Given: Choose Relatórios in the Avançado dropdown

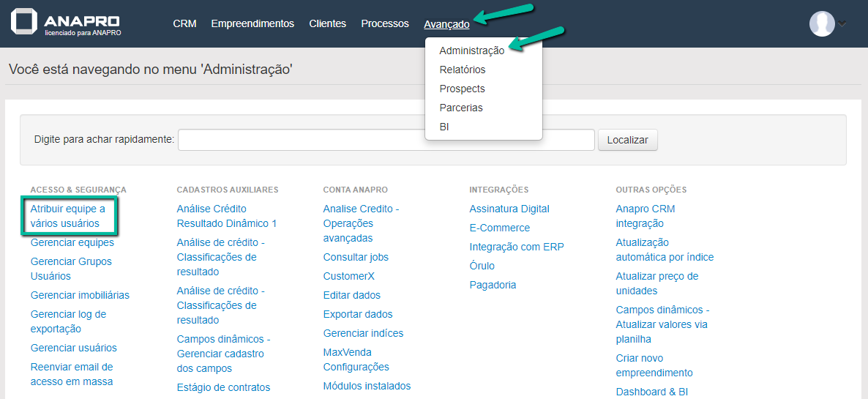Looking at the screenshot, I should (x=462, y=70).
